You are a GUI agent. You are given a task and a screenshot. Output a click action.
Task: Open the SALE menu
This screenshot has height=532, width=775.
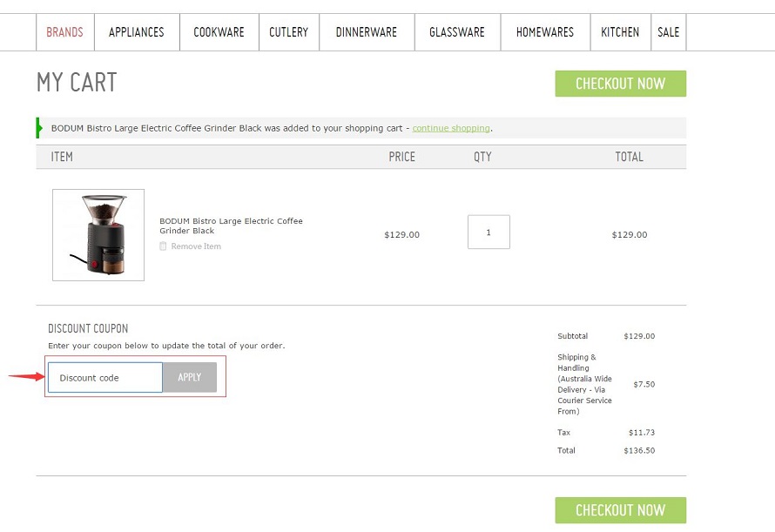pyautogui.click(x=668, y=32)
